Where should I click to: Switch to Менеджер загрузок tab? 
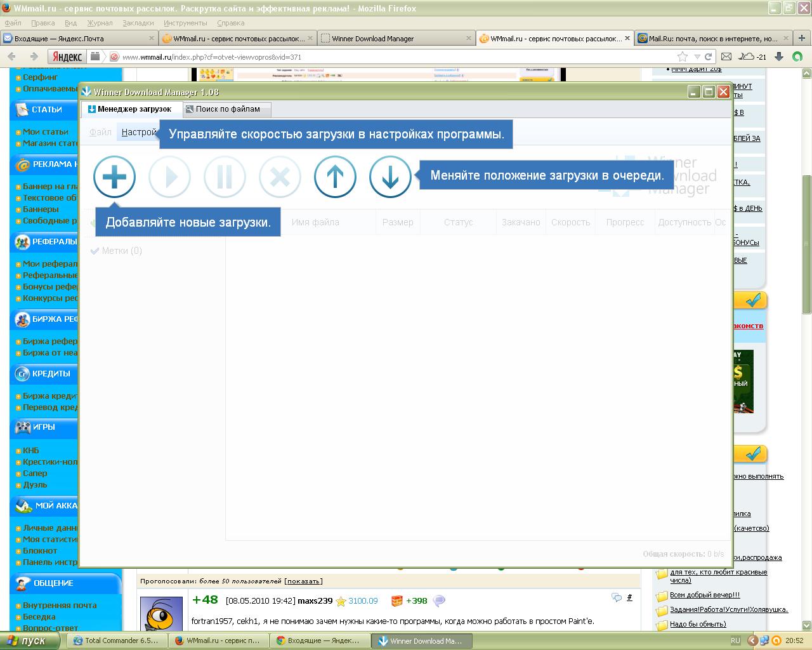(x=131, y=109)
